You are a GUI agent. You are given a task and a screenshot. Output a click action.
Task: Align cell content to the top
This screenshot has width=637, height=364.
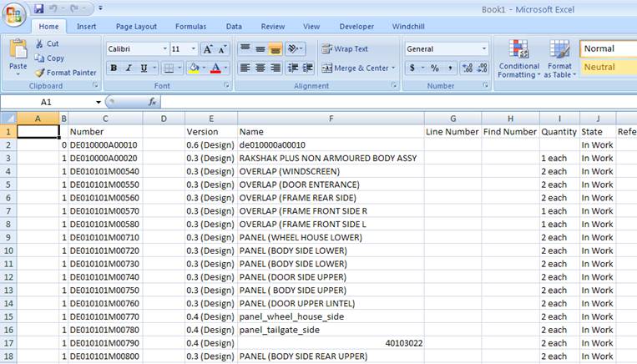245,49
